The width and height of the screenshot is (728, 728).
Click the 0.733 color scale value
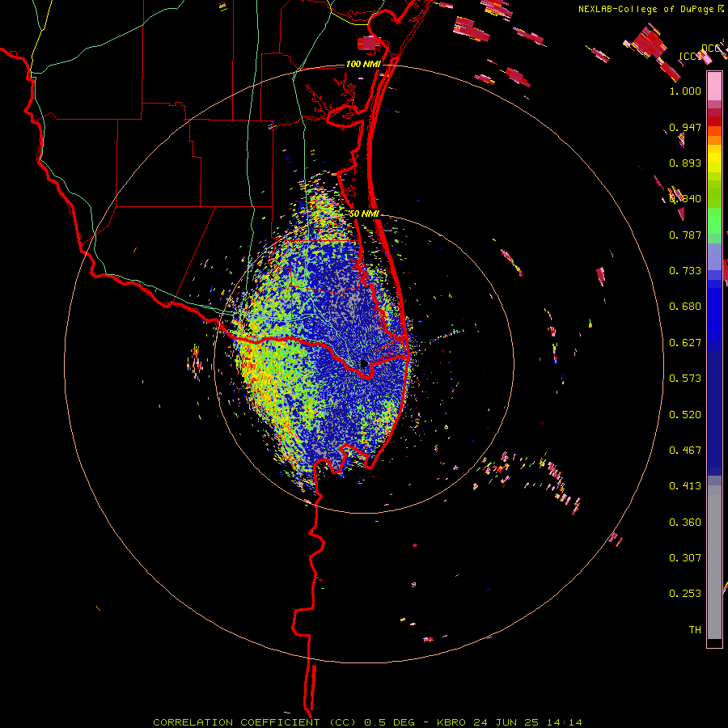[x=685, y=271]
